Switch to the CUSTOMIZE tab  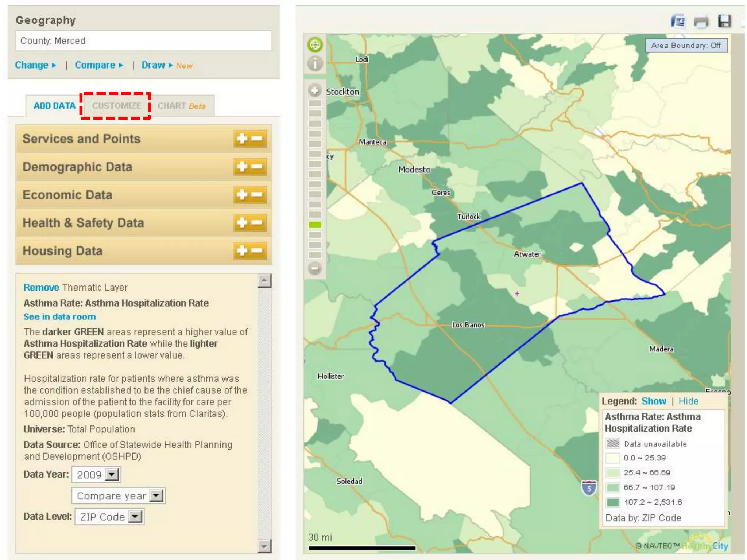pyautogui.click(x=116, y=106)
